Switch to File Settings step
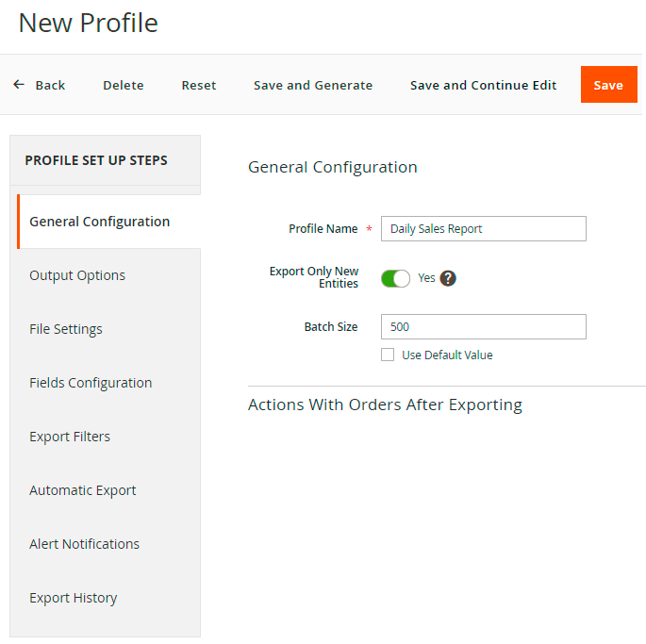This screenshot has width=646, height=644. 66,329
